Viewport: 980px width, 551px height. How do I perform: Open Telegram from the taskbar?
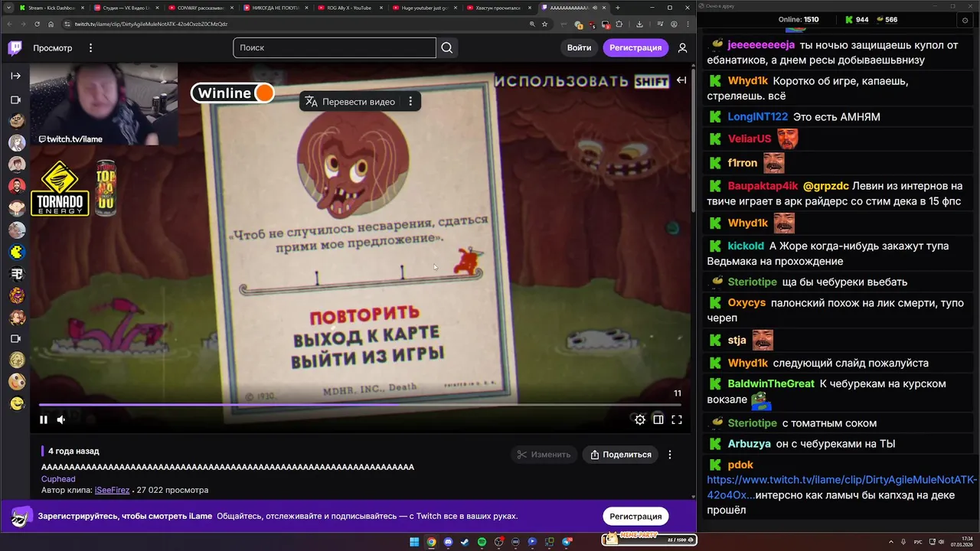[x=567, y=542]
